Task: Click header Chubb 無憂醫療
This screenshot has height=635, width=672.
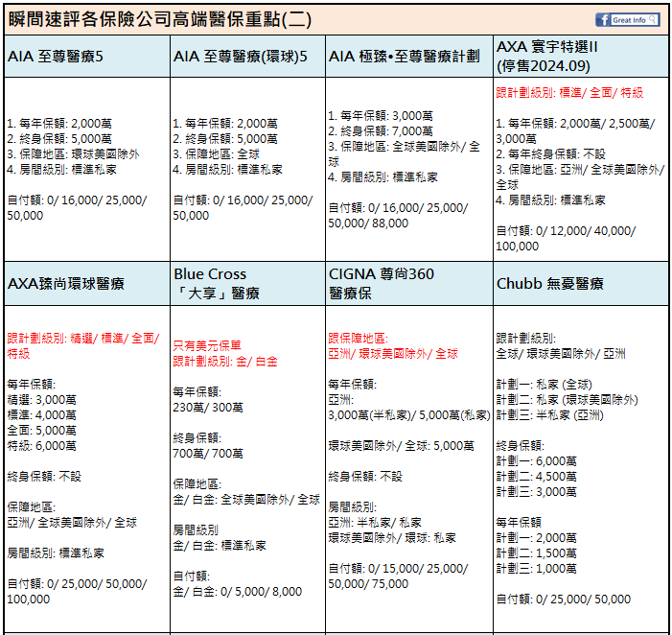Action: point(550,283)
